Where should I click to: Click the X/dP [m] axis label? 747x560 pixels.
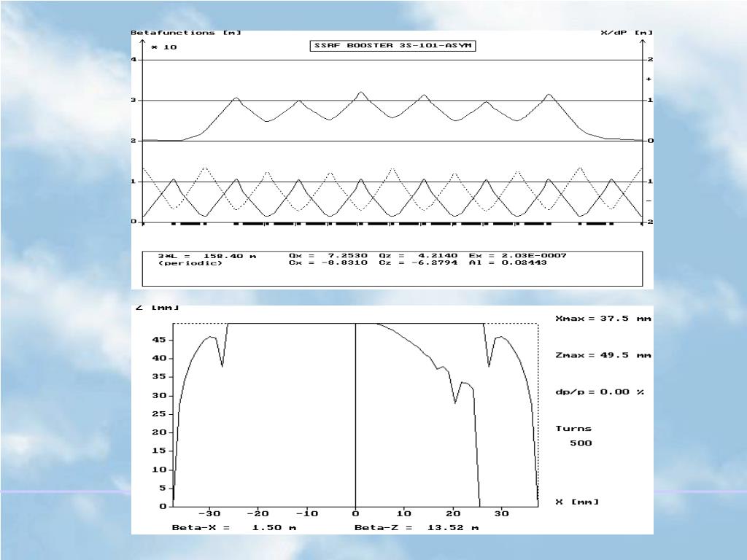pos(626,33)
